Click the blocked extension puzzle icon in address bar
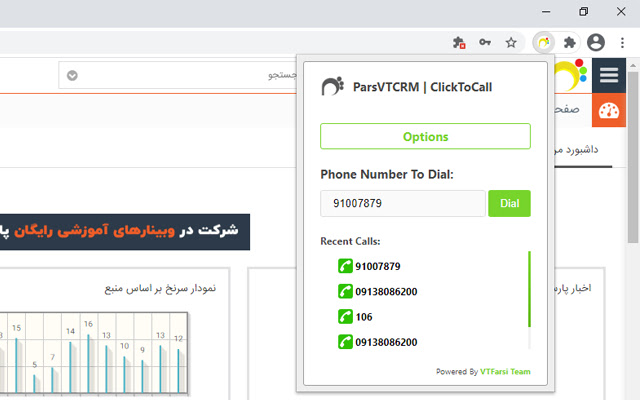The height and width of the screenshot is (400, 640). [459, 42]
